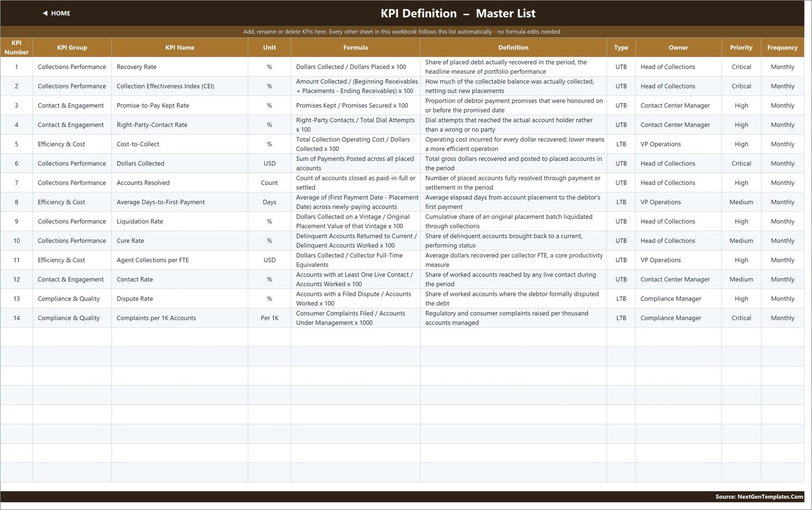This screenshot has width=812, height=510.
Task: Click the Count unit cell
Action: tap(269, 183)
